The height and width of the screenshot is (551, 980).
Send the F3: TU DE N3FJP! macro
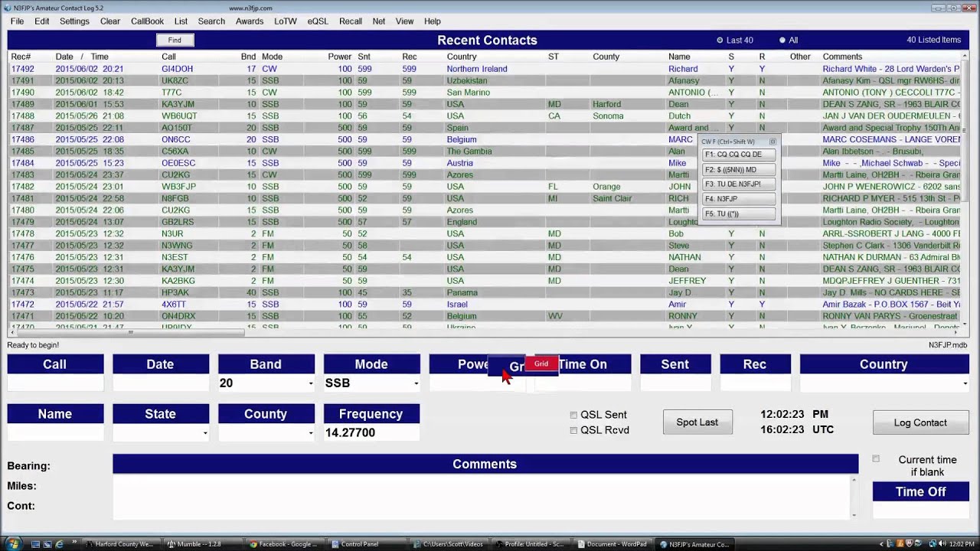[x=739, y=184]
